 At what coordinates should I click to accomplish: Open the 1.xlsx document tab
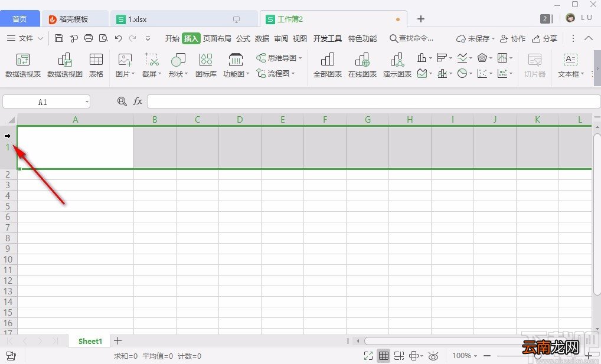[x=184, y=19]
